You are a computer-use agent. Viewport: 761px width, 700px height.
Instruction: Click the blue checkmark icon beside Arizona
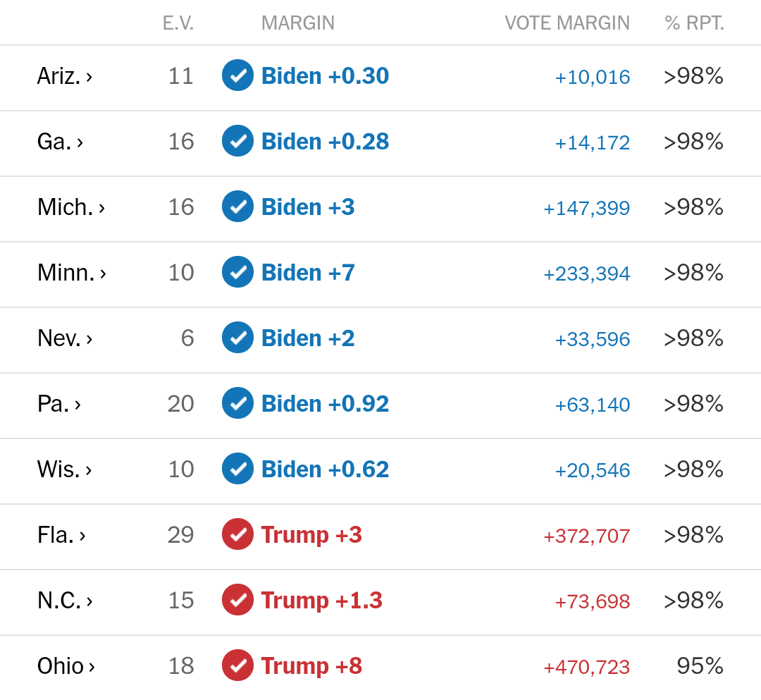point(237,75)
